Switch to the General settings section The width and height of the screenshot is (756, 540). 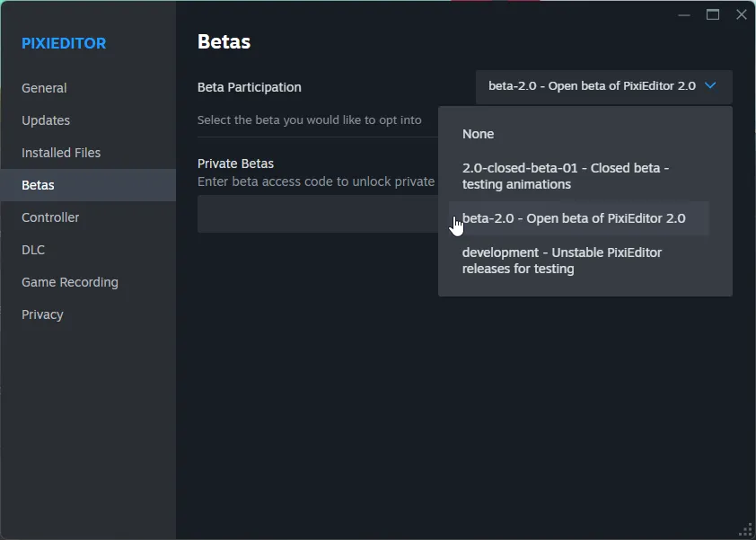(x=45, y=87)
